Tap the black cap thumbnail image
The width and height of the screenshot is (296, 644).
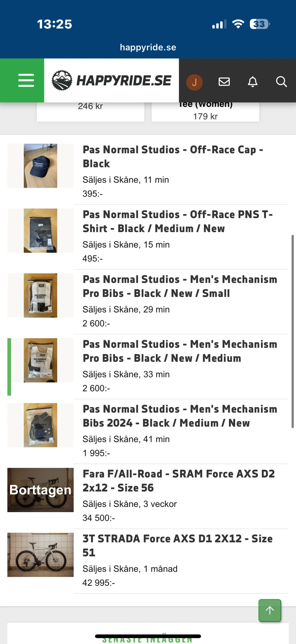coord(40,166)
